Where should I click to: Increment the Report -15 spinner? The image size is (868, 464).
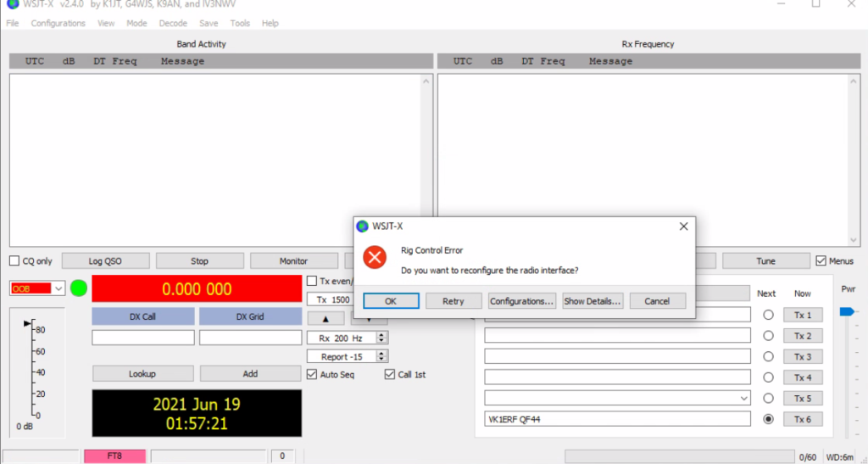[381, 354]
